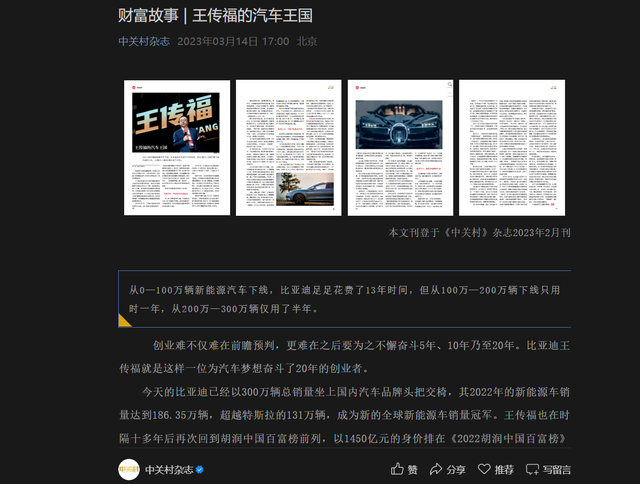The height and width of the screenshot is (484, 640).
Task: Click the share arrow icon
Action: 436,469
